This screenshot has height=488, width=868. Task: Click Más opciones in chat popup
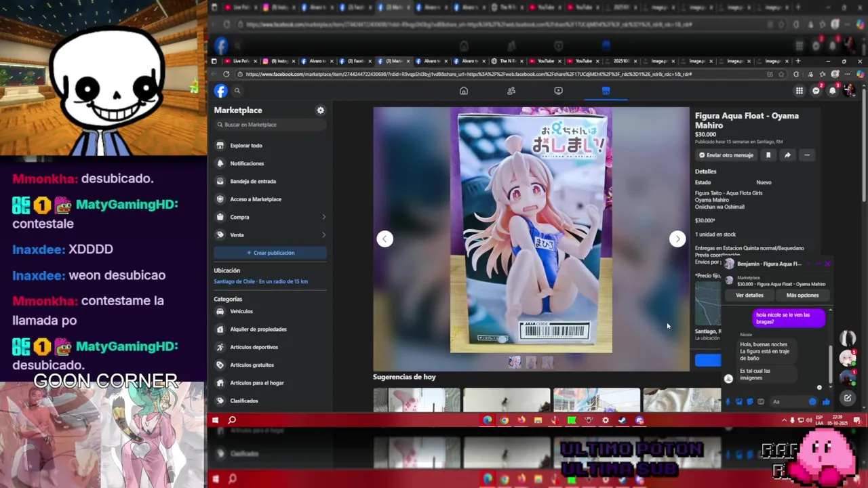pos(802,296)
